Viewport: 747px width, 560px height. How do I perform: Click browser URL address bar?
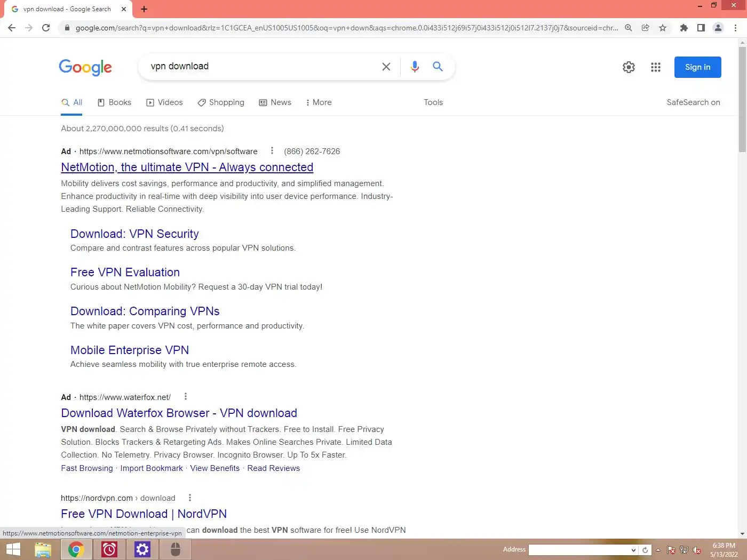coord(347,28)
